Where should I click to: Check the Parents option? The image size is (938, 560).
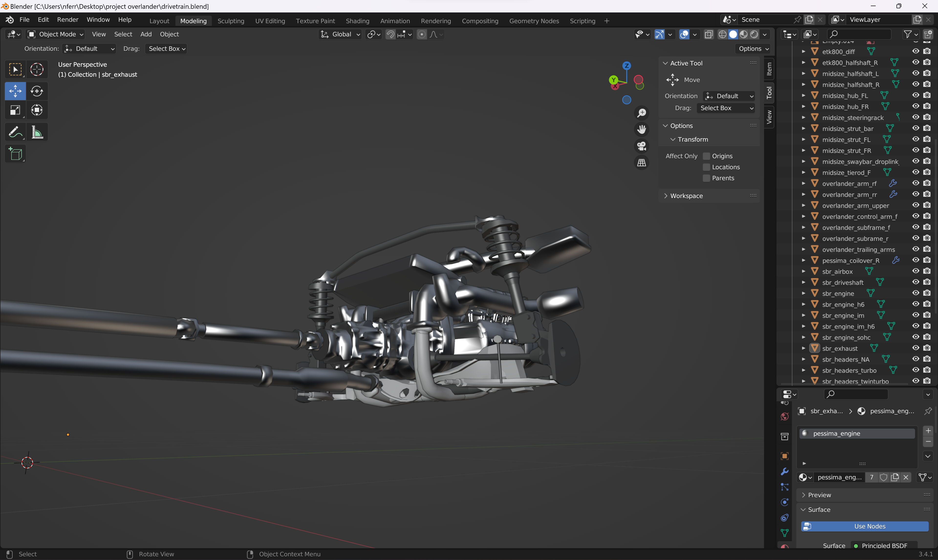tap(706, 178)
